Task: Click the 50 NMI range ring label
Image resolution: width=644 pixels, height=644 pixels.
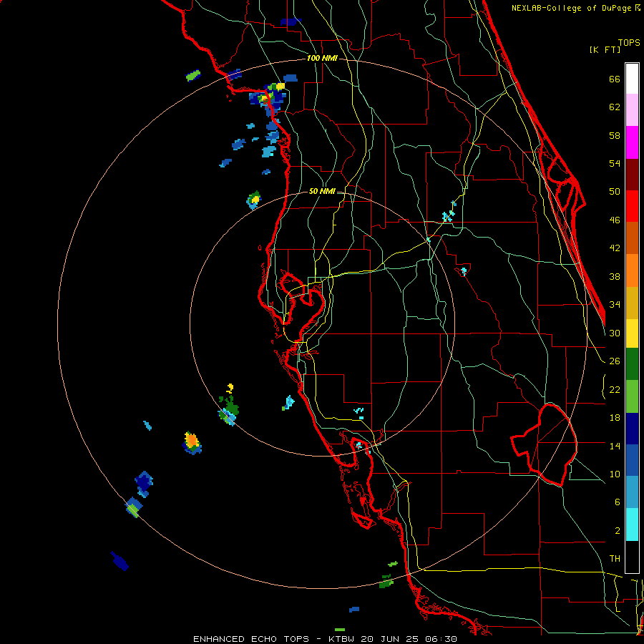Action: click(x=322, y=191)
